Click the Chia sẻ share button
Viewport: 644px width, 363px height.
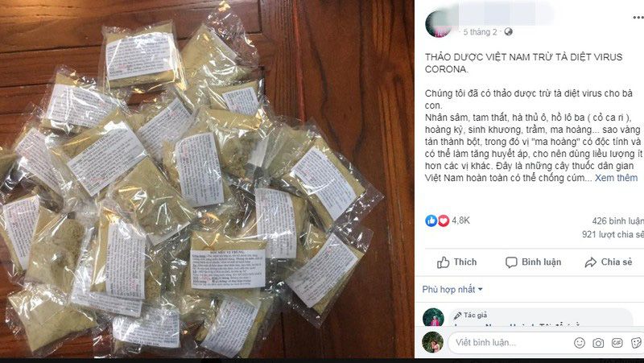tap(609, 262)
